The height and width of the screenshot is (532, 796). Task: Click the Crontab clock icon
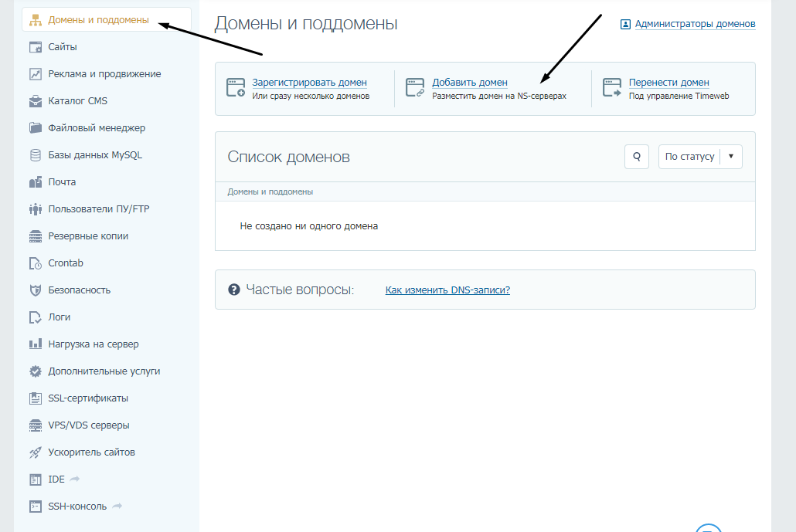point(35,263)
